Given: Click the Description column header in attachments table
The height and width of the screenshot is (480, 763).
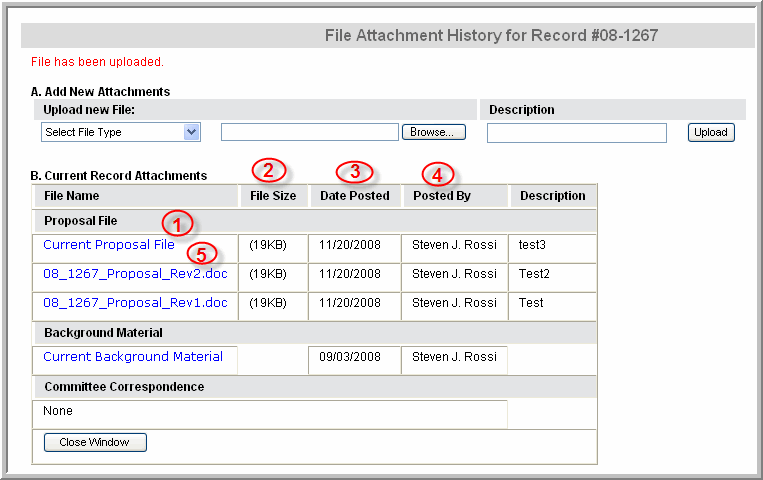Looking at the screenshot, I should (553, 196).
